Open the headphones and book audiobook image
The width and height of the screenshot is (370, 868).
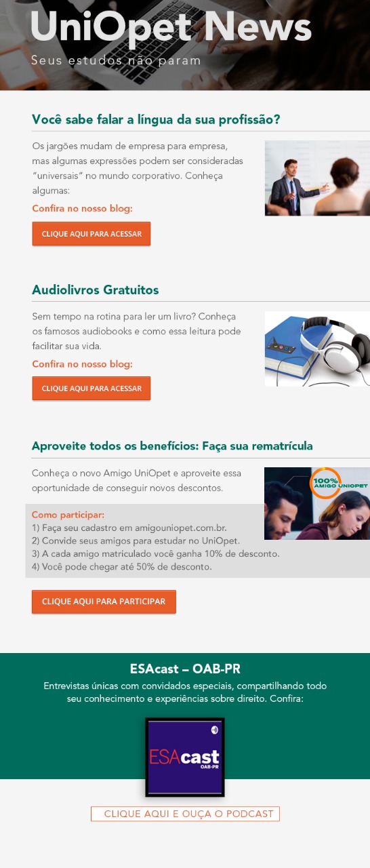(317, 349)
